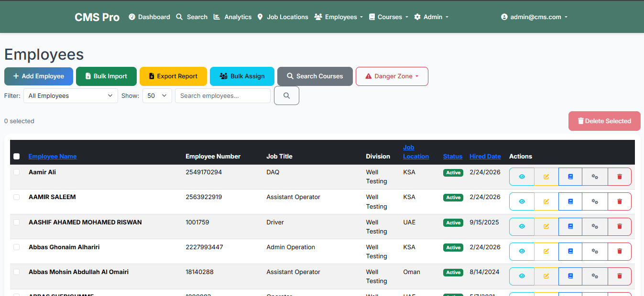Expand the Courses navigation menu
Image resolution: width=644 pixels, height=296 pixels.
389,17
